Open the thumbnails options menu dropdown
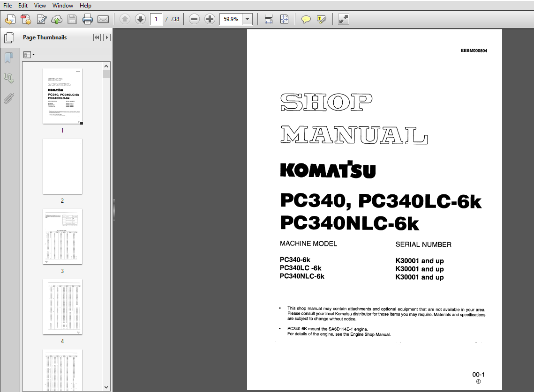The width and height of the screenshot is (534, 392). (x=29, y=54)
